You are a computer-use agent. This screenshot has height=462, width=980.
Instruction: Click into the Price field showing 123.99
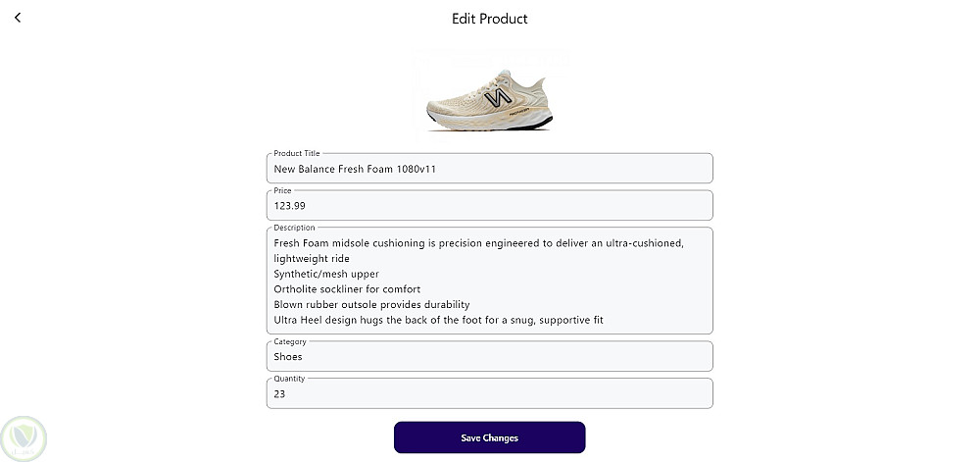pyautogui.click(x=489, y=206)
